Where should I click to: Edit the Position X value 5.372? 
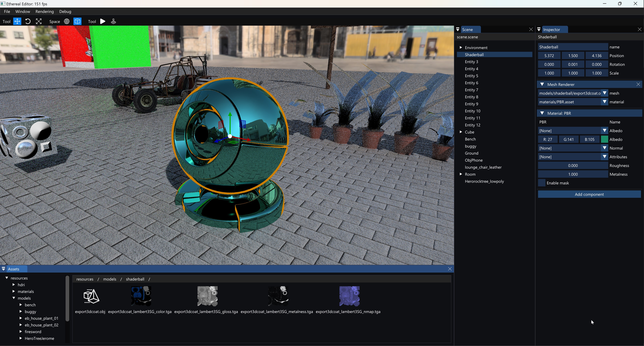(x=549, y=55)
